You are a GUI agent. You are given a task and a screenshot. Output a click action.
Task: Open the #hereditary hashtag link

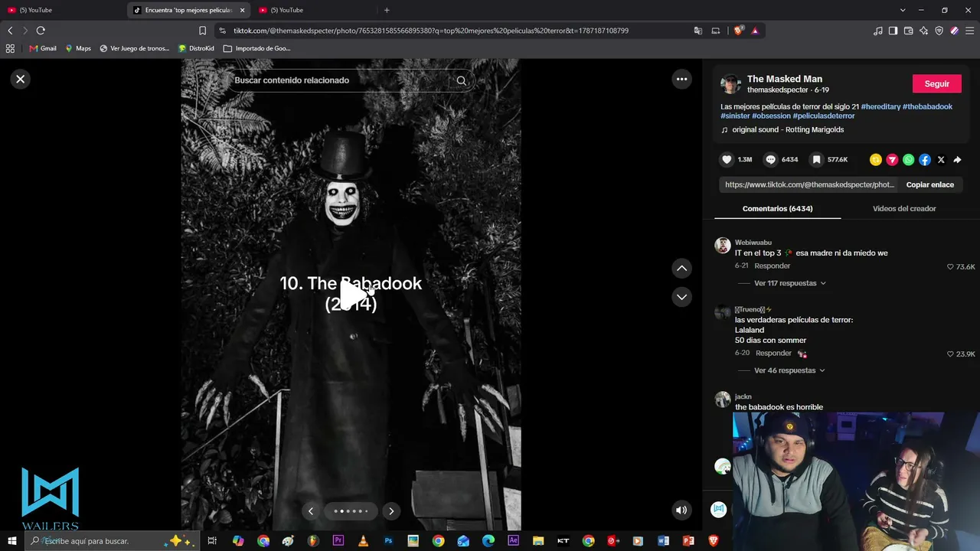click(880, 106)
